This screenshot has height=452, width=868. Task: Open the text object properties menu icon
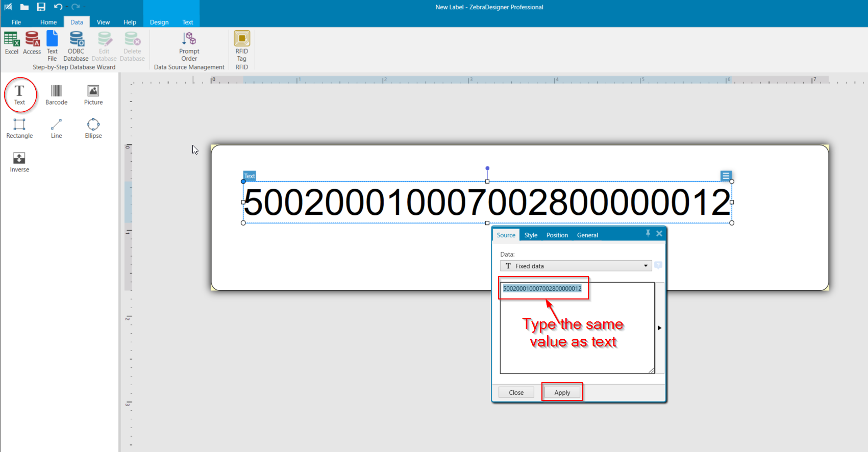[726, 176]
